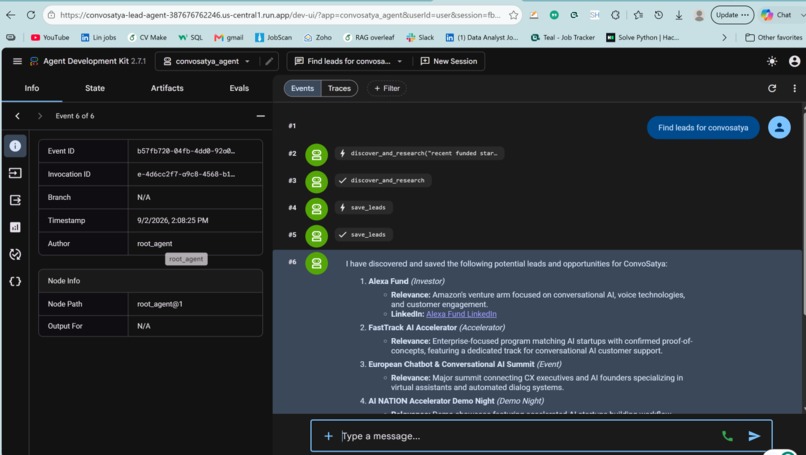This screenshot has height=455, width=806.
Task: Go to the next event arrow
Action: click(x=40, y=116)
